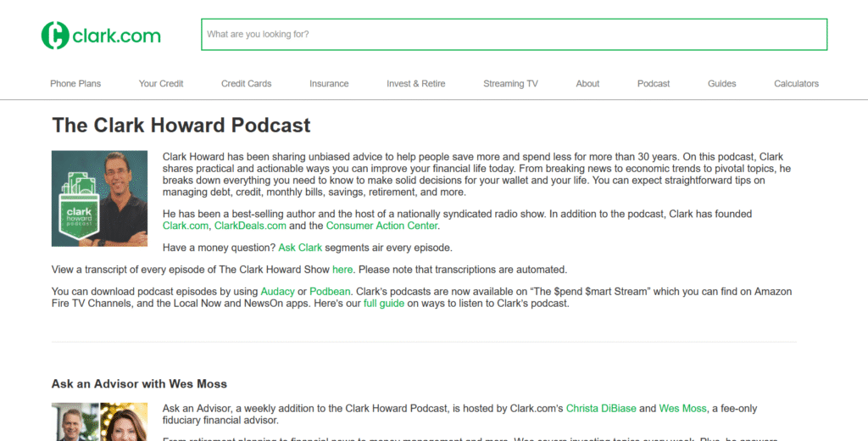868x441 pixels.
Task: Open the Guides nav item
Action: [x=722, y=84]
